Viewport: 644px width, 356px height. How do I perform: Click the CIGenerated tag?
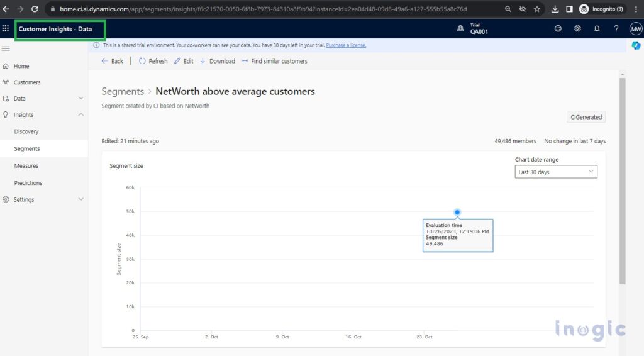point(586,117)
